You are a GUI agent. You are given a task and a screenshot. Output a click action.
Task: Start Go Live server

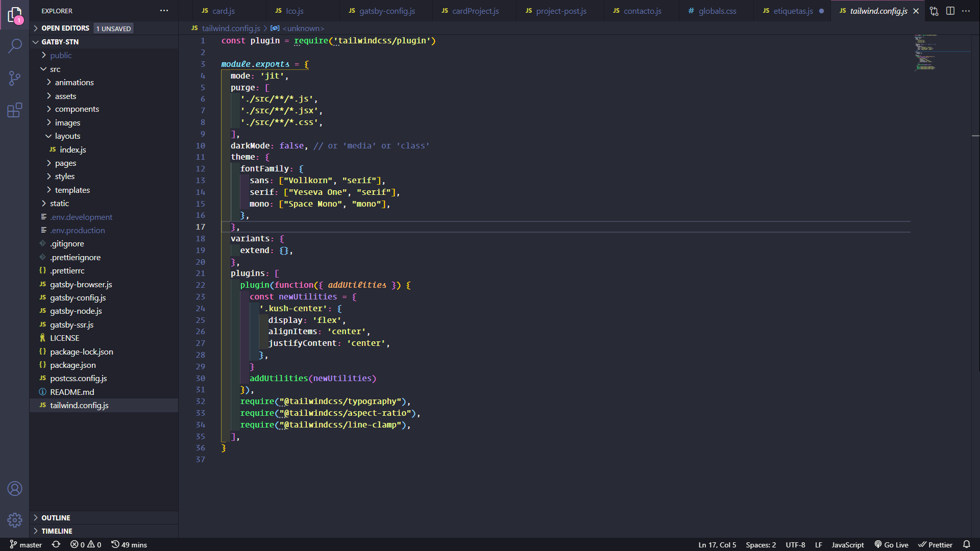(x=891, y=544)
